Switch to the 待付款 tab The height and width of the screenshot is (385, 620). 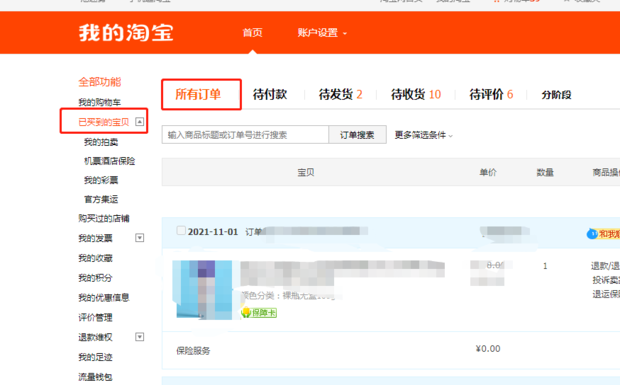(270, 94)
